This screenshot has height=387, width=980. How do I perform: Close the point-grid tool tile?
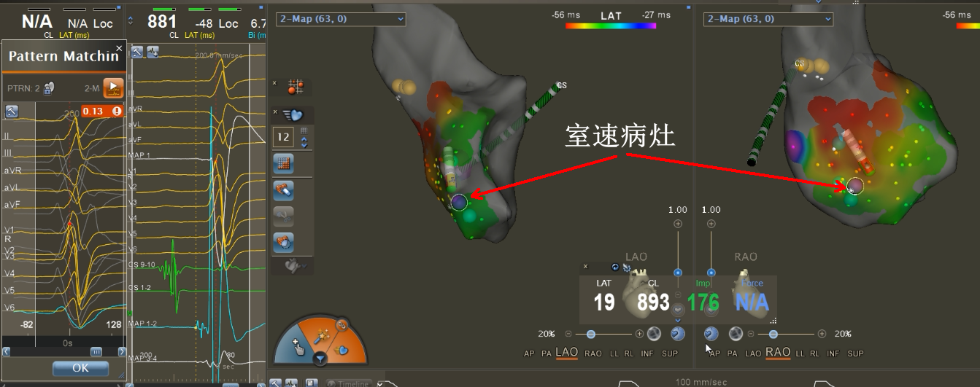pyautogui.click(x=275, y=83)
